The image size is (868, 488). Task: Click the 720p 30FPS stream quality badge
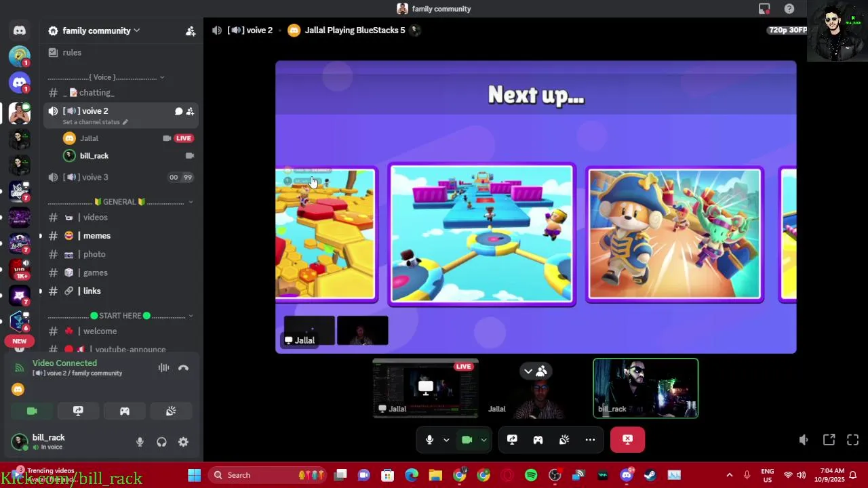click(787, 30)
